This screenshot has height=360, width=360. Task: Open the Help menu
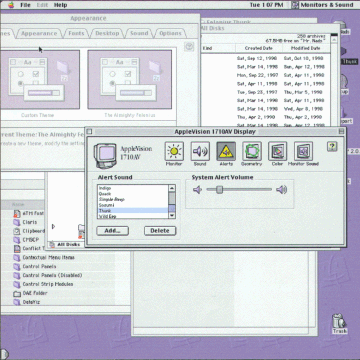point(60,5)
